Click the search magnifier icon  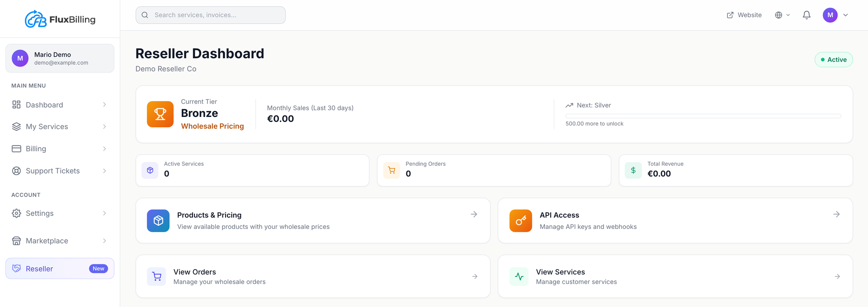[x=145, y=15]
